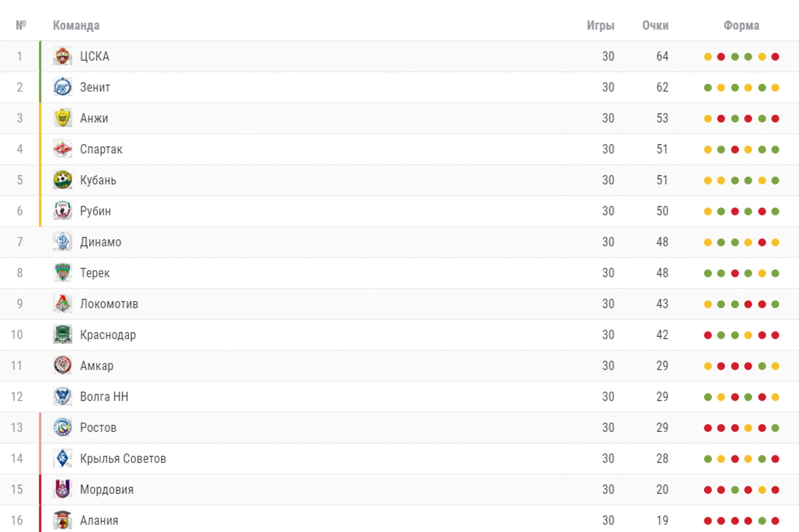
Task: Click the Кубань club badge
Action: 62,180
